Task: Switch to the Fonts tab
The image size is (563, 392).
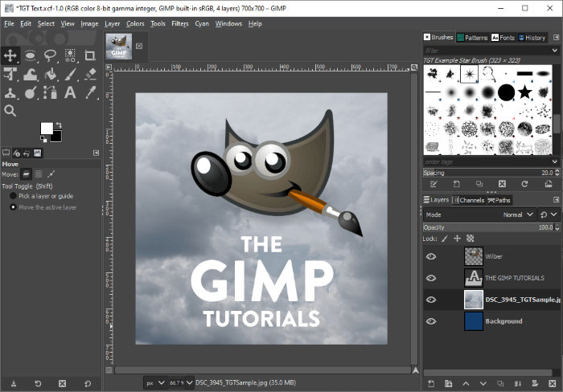Action: (503, 37)
